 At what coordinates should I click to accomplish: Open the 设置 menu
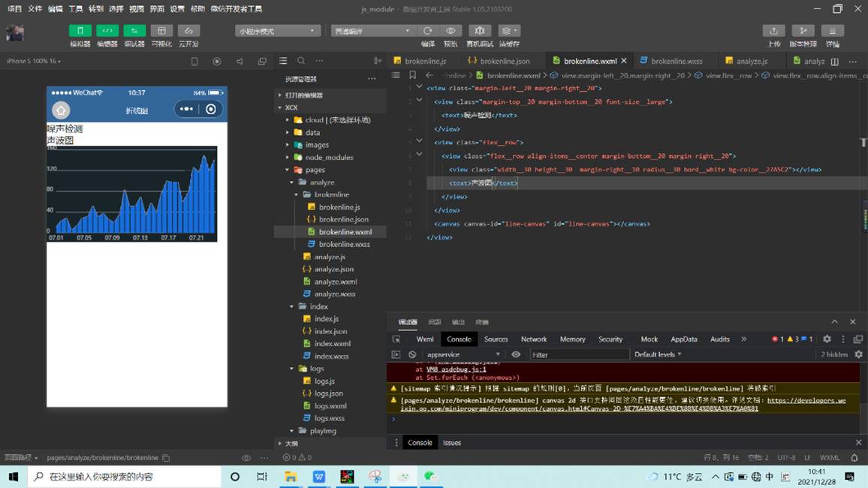point(177,9)
